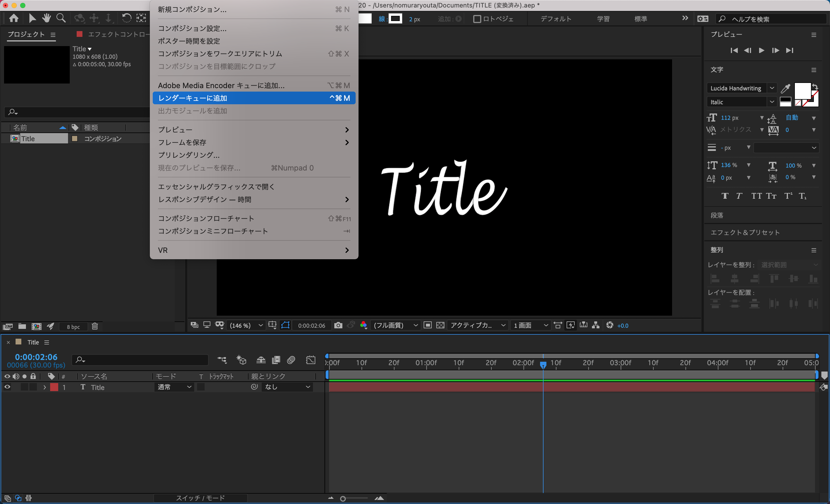
Task: Open the blend mode dropdown showing 通常
Action: (174, 387)
